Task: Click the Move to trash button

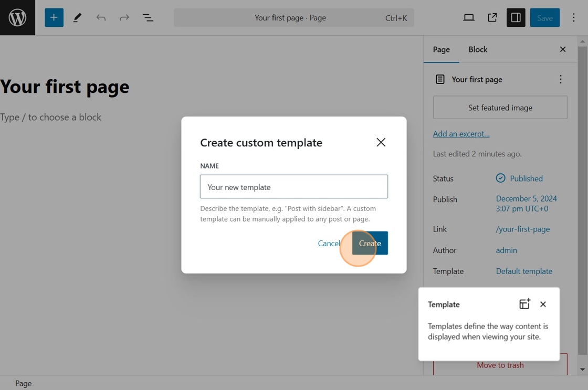Action: tap(500, 365)
